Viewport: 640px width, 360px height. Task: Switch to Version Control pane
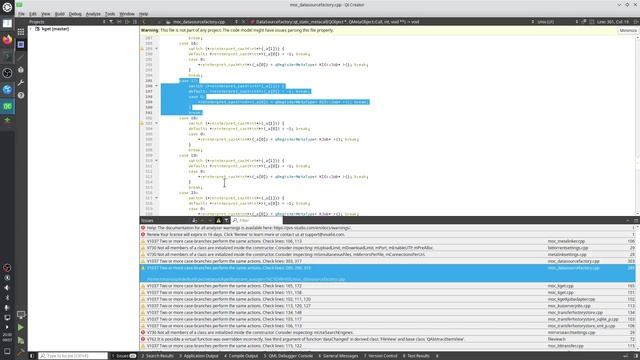point(381,356)
